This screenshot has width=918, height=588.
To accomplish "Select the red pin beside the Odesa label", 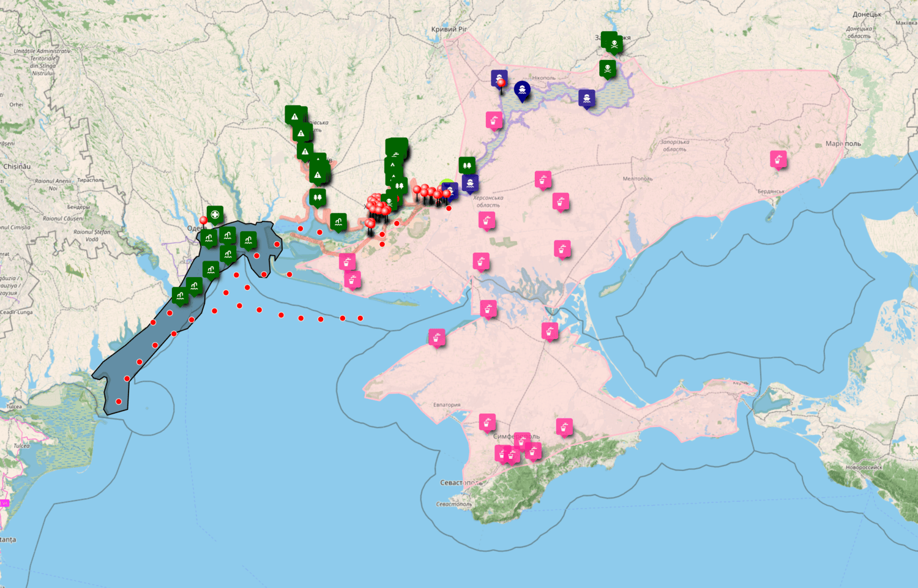I will pos(203,220).
